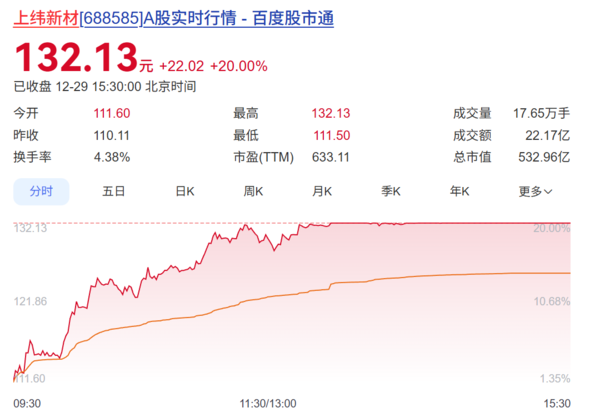Click the 09:30 time axis label
This screenshot has width=600, height=418.
click(27, 403)
